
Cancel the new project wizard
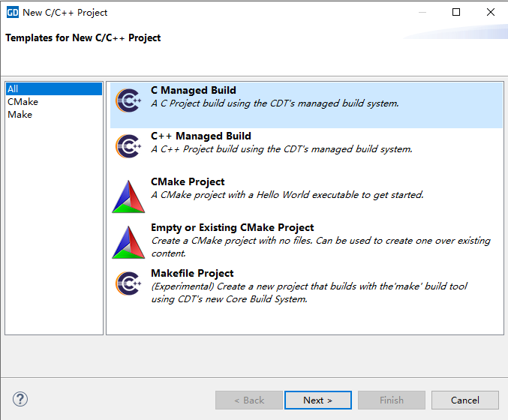coord(465,400)
